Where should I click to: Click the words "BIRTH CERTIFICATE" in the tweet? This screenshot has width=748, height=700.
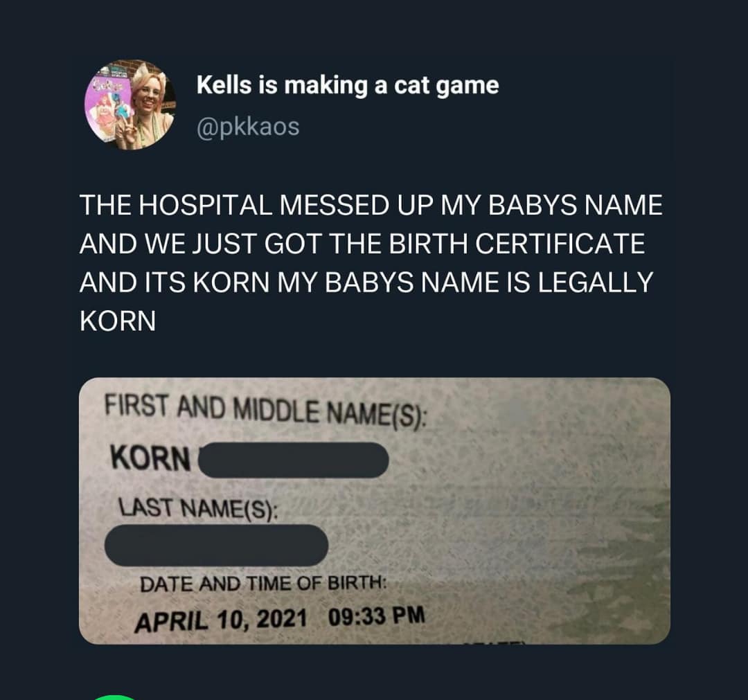click(x=517, y=244)
